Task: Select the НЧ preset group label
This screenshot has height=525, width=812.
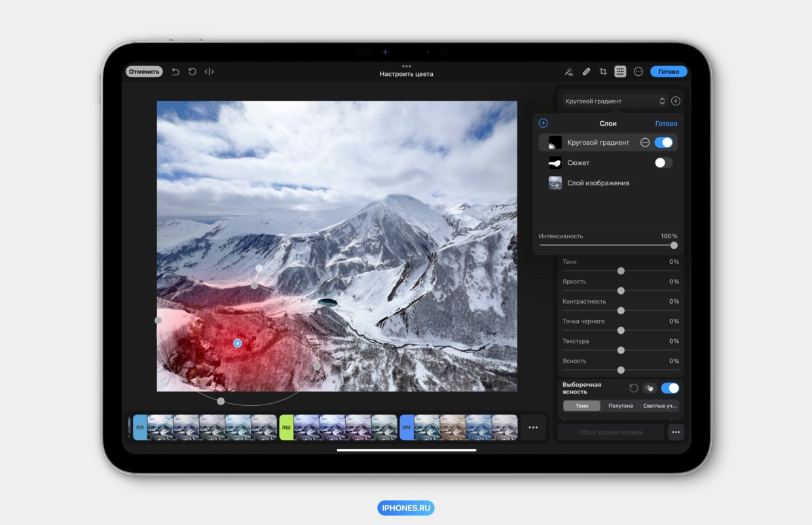Action: [x=407, y=427]
